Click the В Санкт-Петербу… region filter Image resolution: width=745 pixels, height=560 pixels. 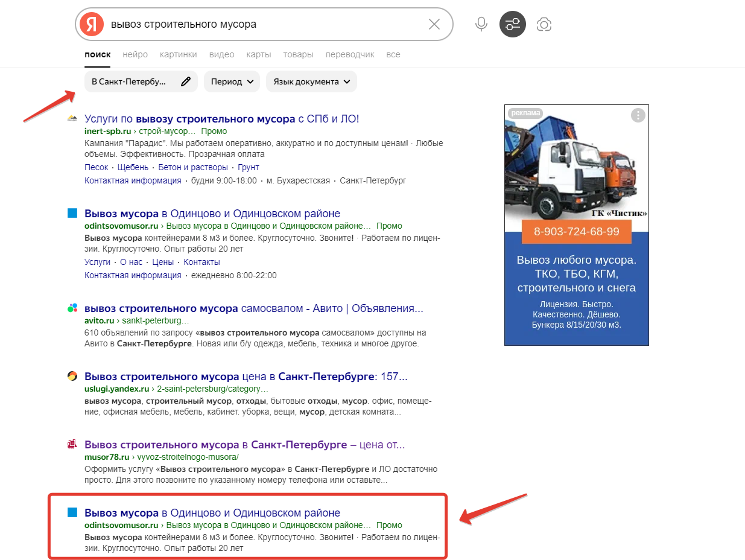[141, 81]
